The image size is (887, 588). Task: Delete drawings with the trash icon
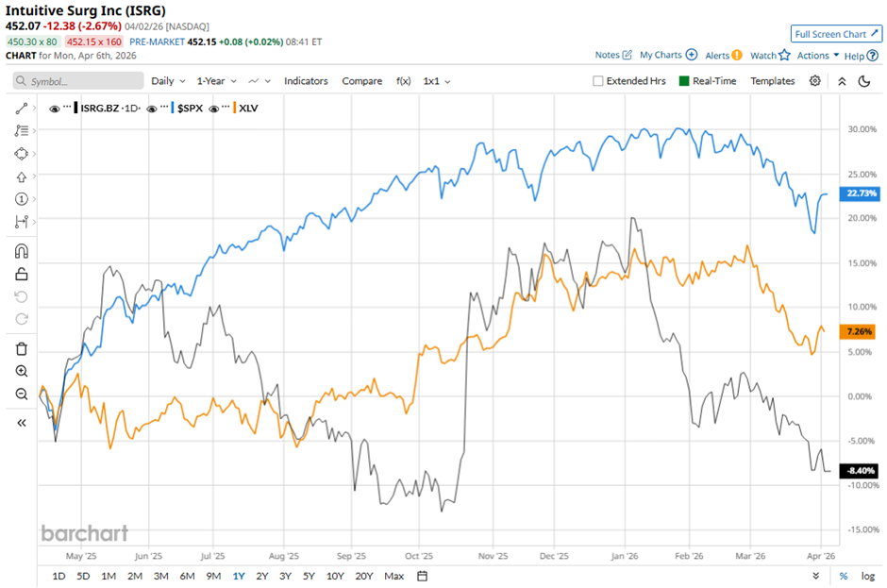(x=22, y=348)
